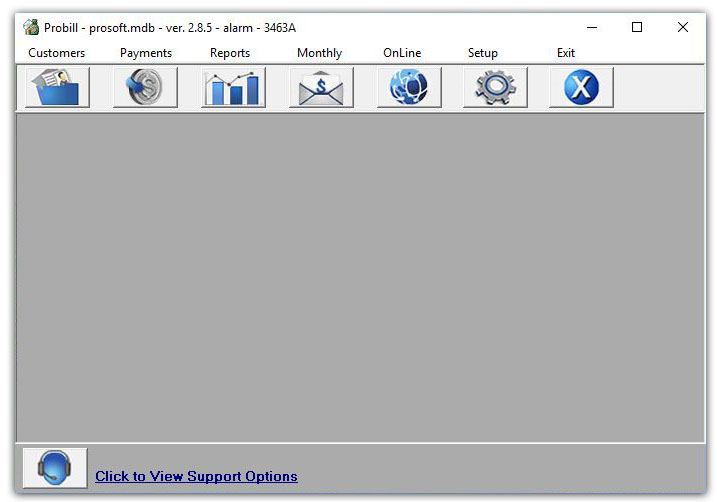717x502 pixels.
Task: Open the Reports bar chart icon
Action: click(233, 87)
